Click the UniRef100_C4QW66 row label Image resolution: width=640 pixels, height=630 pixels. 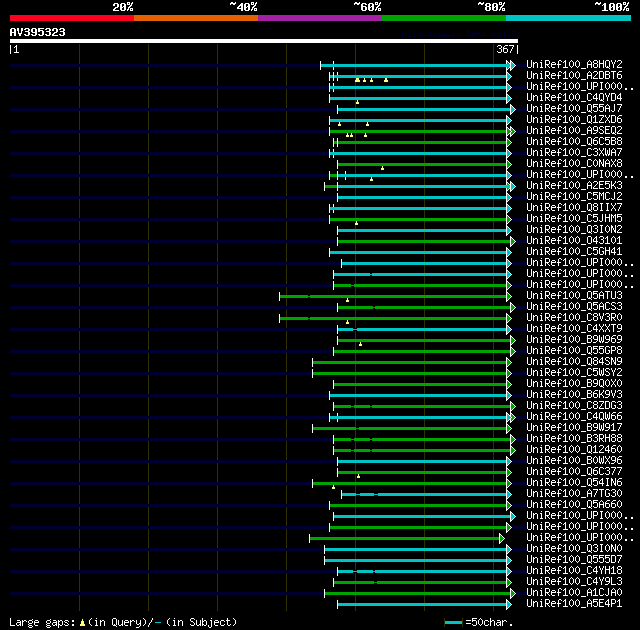coord(574,417)
